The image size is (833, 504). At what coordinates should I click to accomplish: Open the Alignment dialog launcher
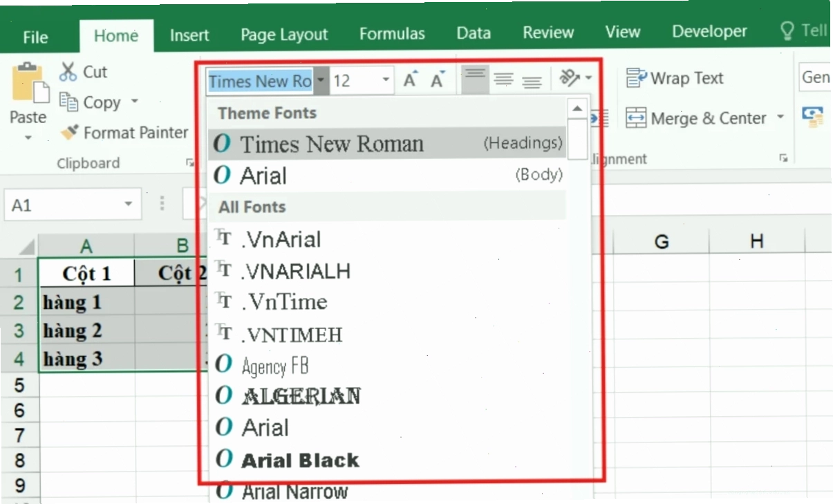(x=783, y=158)
